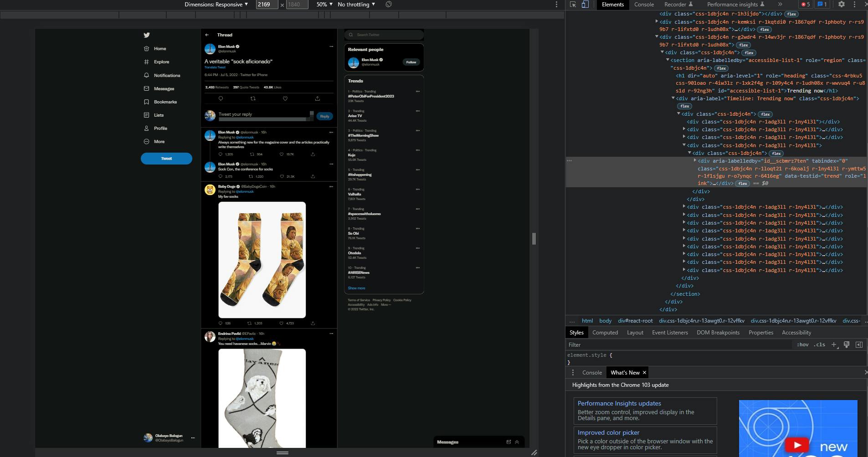Image resolution: width=868 pixels, height=457 pixels.
Task: Open Explore in the Twitter sidebar
Action: [x=156, y=62]
